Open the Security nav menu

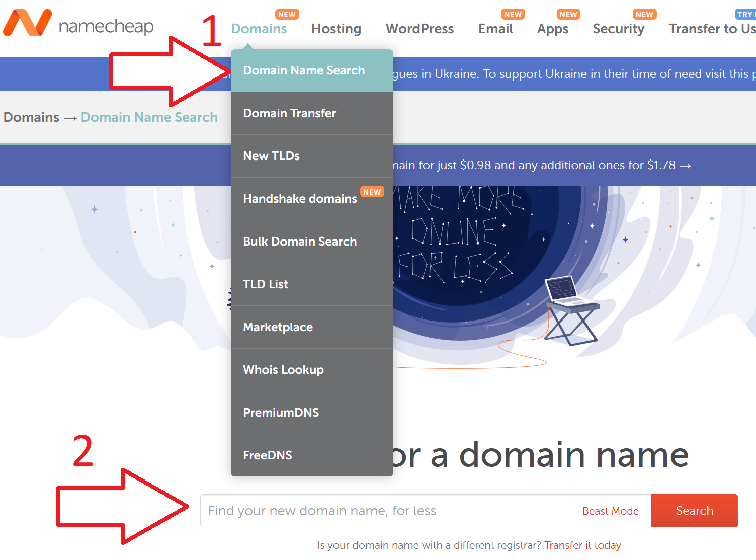coord(618,29)
